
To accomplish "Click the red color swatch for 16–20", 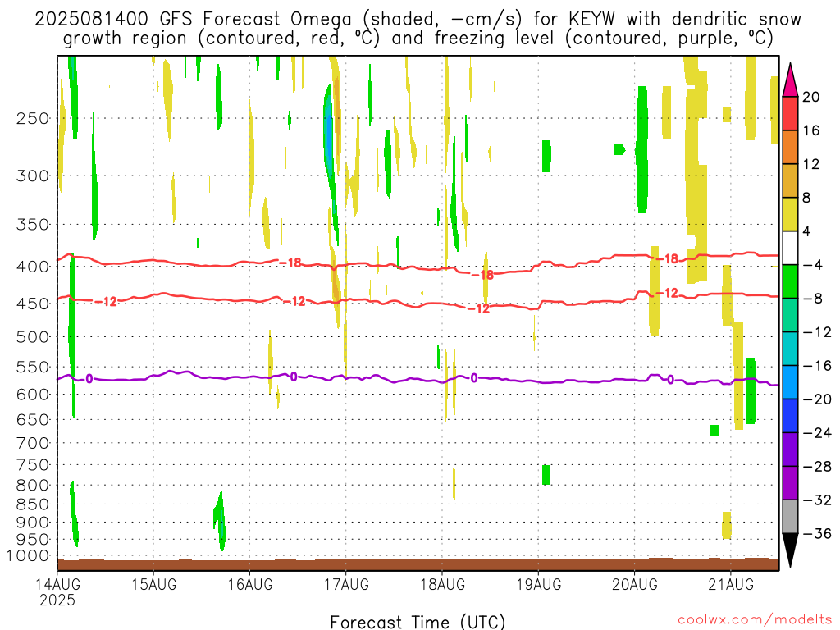I will [790, 113].
